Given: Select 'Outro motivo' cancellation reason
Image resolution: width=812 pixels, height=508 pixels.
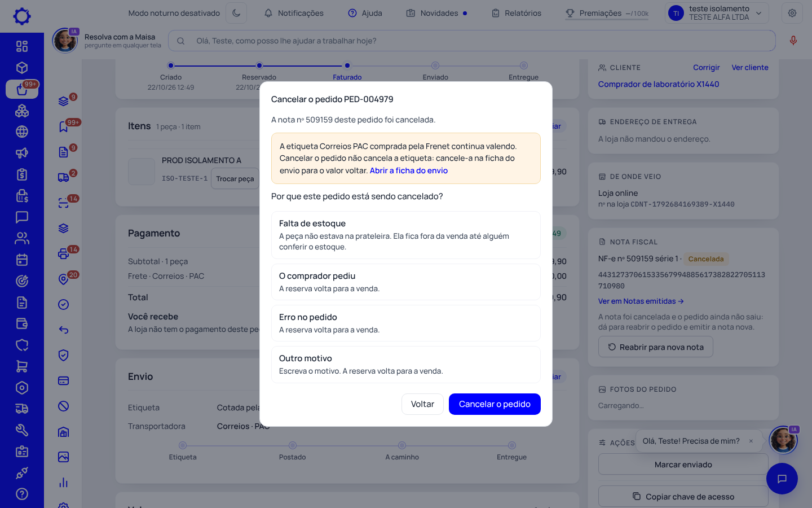Looking at the screenshot, I should pyautogui.click(x=406, y=365).
